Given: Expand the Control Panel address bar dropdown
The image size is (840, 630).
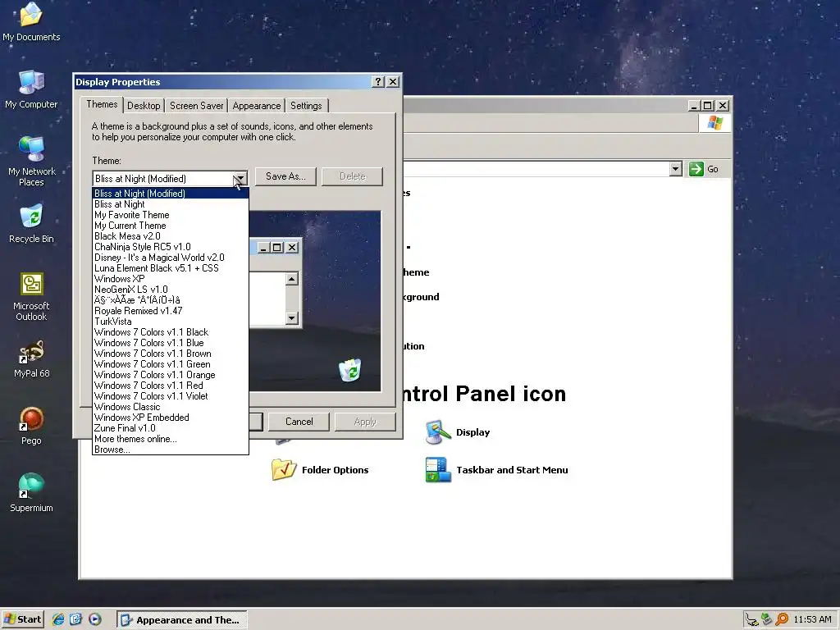Looking at the screenshot, I should click(676, 169).
